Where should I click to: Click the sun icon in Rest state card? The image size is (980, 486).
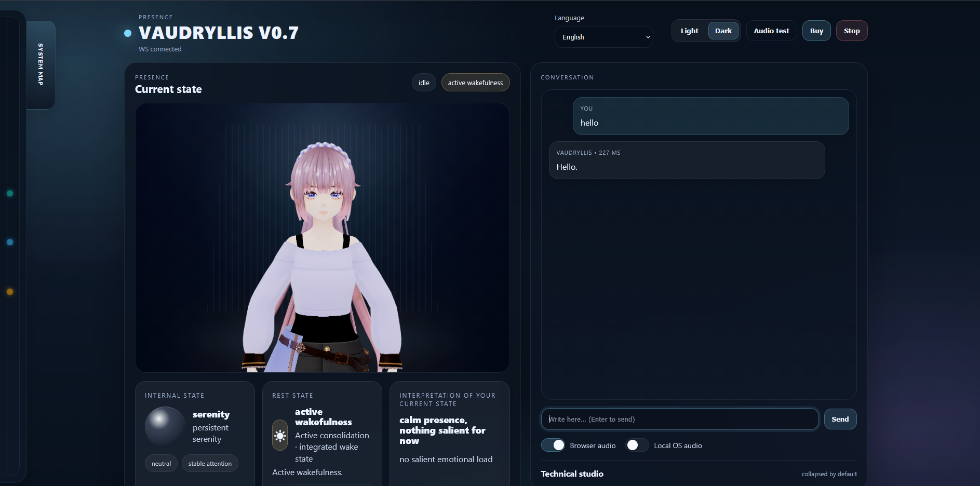tap(280, 436)
